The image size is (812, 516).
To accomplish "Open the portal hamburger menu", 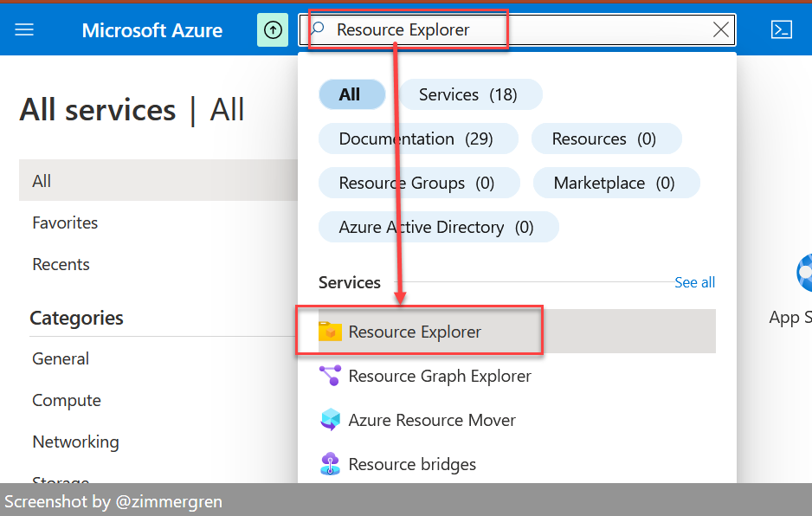I will (23, 29).
